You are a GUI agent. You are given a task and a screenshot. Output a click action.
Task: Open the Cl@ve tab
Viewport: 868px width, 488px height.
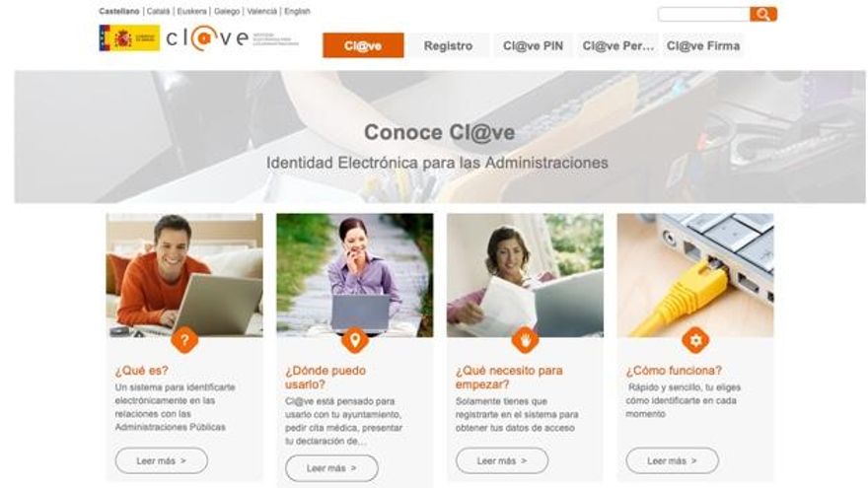[363, 45]
